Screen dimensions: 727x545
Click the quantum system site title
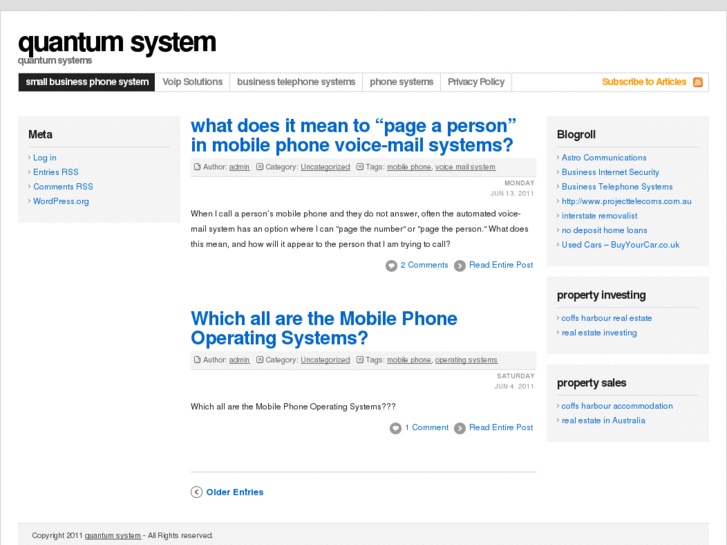pos(117,42)
